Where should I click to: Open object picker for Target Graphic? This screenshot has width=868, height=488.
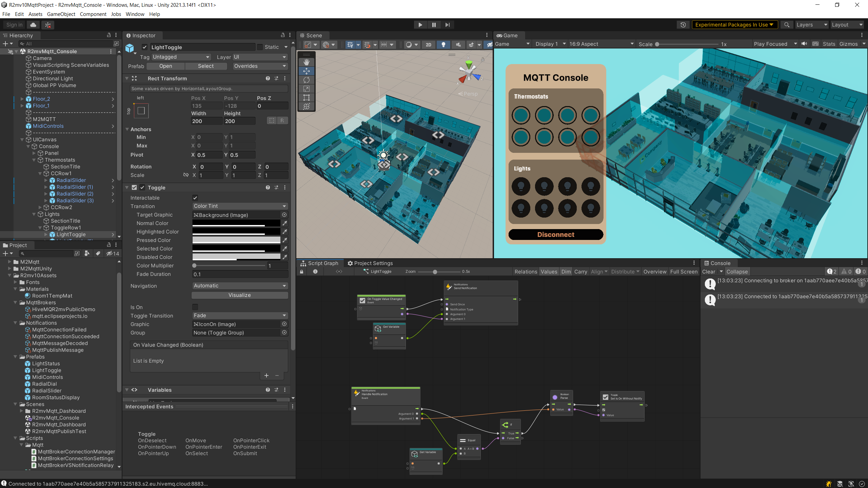tap(284, 215)
